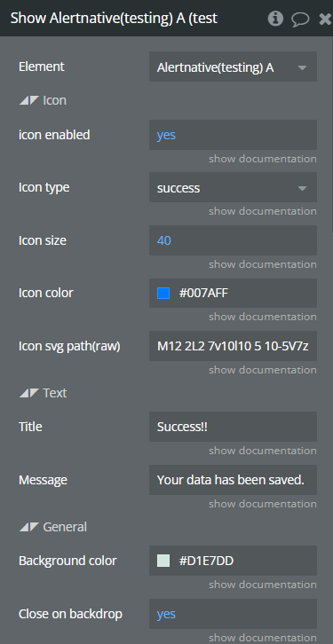The image size is (333, 644).
Task: Collapse the Icon section triangle
Action: 28,100
